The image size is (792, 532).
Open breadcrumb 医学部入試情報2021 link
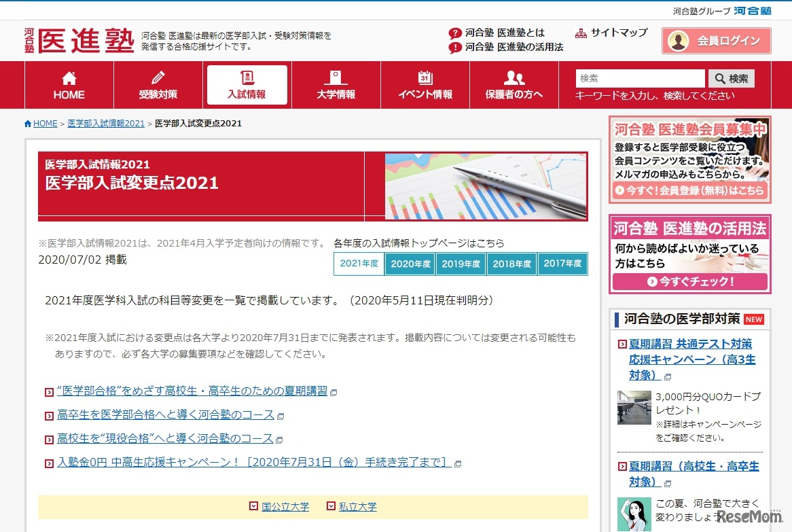105,123
